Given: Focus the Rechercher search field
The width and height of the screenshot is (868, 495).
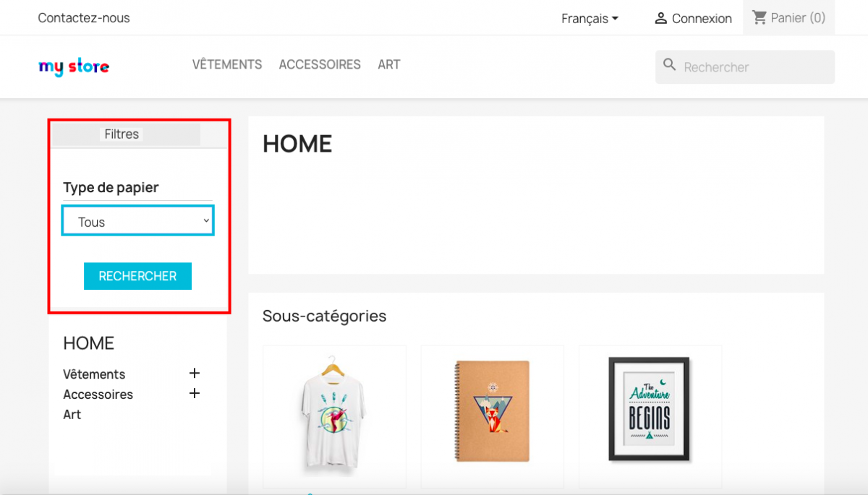Looking at the screenshot, I should point(752,67).
